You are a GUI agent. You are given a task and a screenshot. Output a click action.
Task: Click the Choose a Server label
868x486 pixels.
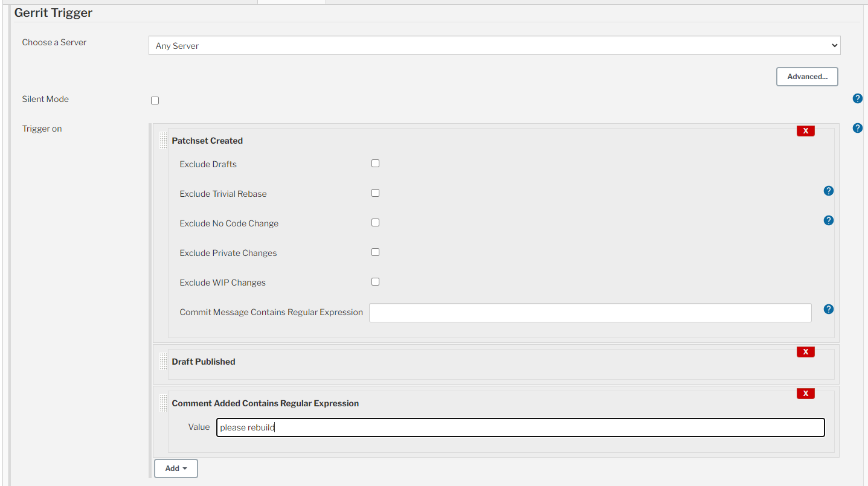pyautogui.click(x=54, y=42)
